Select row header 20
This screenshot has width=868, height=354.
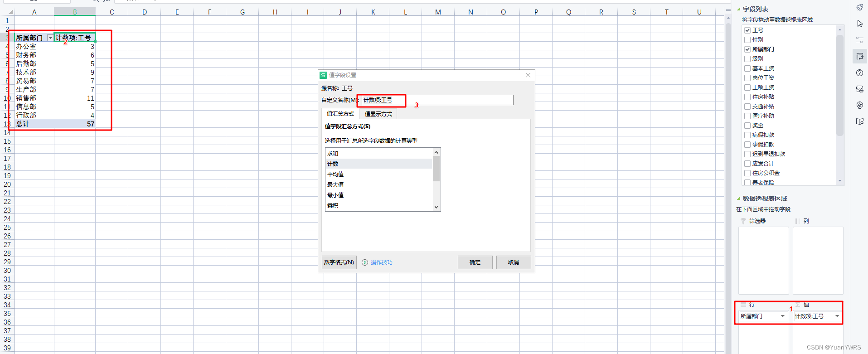7,184
